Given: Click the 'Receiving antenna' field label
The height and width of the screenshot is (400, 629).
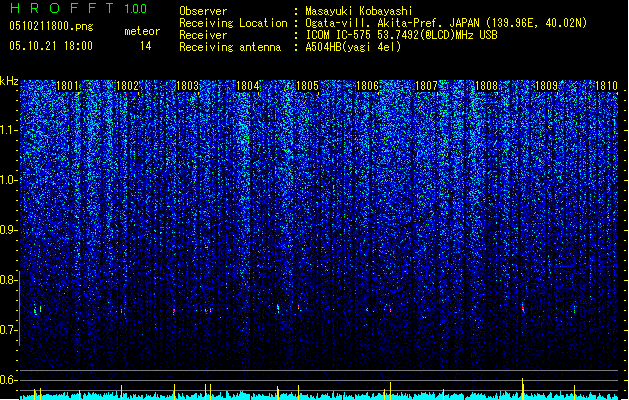Looking at the screenshot, I should click(230, 47).
